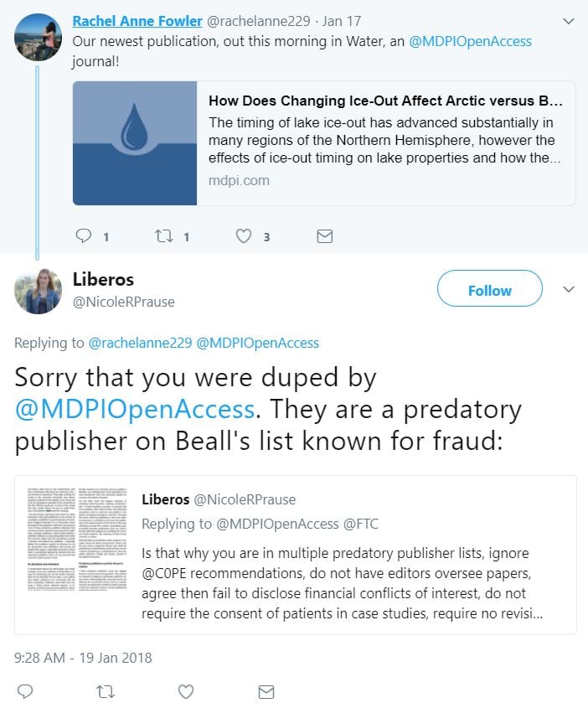Screen dimensions: 588x708
Task: Like the Liberos tweet
Action: [186, 691]
